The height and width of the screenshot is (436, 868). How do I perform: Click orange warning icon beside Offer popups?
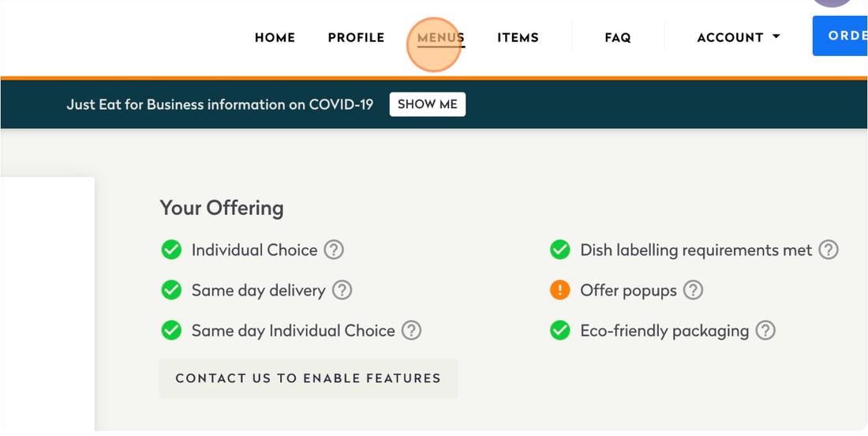click(x=560, y=291)
